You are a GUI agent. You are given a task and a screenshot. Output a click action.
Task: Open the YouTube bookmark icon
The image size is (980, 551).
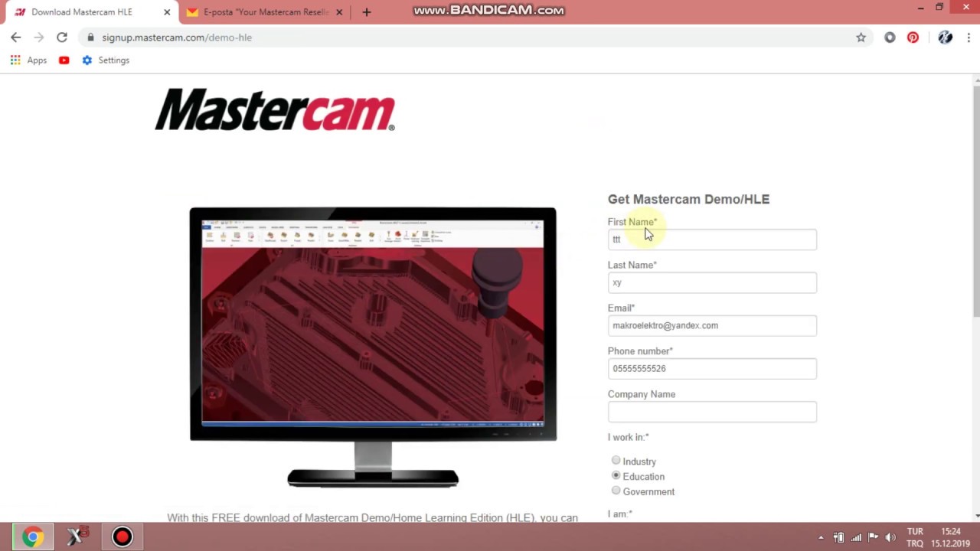point(64,60)
